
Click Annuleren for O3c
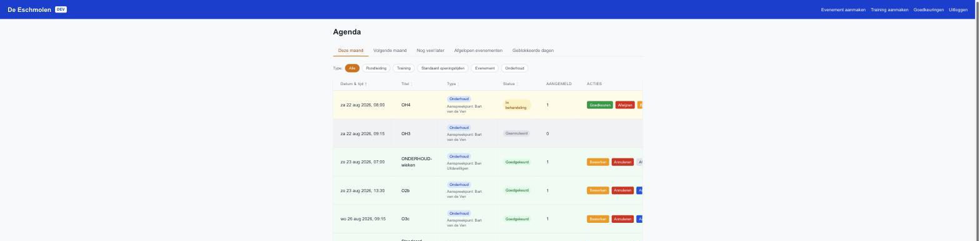point(622,219)
